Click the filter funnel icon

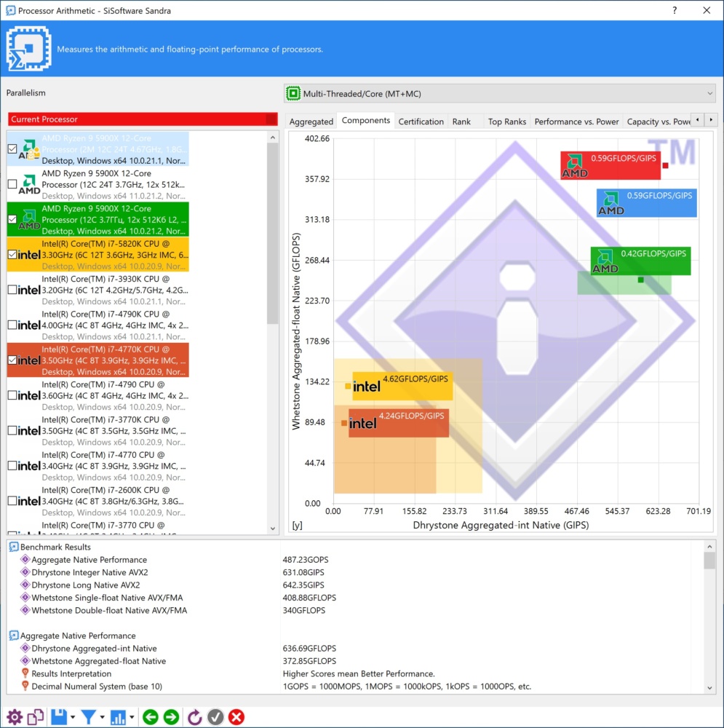(x=89, y=717)
